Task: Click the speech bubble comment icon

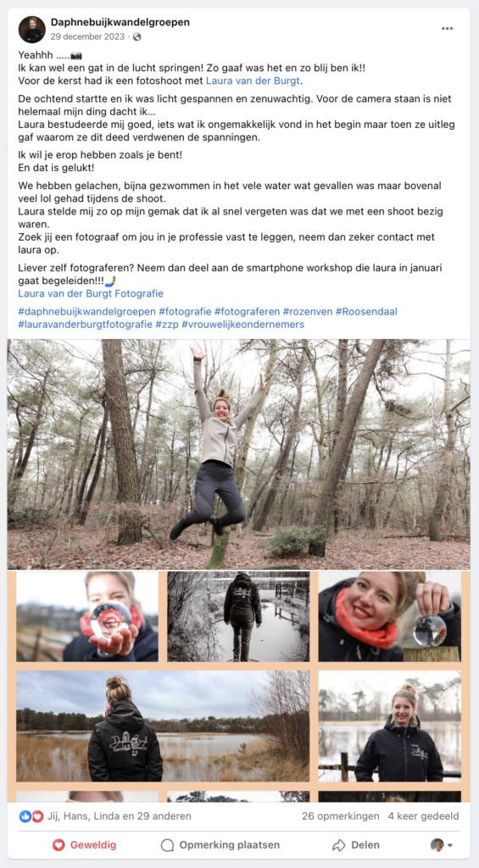Action: pyautogui.click(x=167, y=845)
